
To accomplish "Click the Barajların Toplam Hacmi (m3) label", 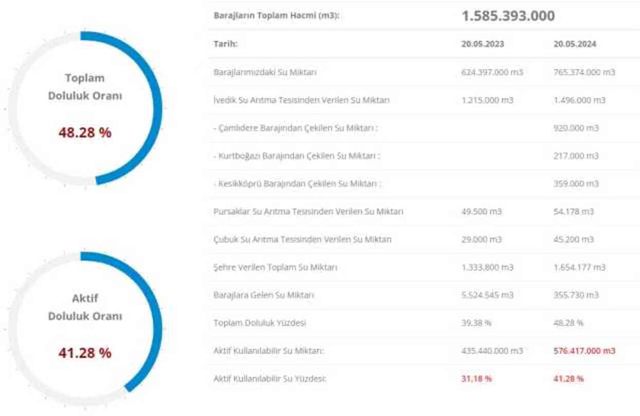I will [276, 16].
